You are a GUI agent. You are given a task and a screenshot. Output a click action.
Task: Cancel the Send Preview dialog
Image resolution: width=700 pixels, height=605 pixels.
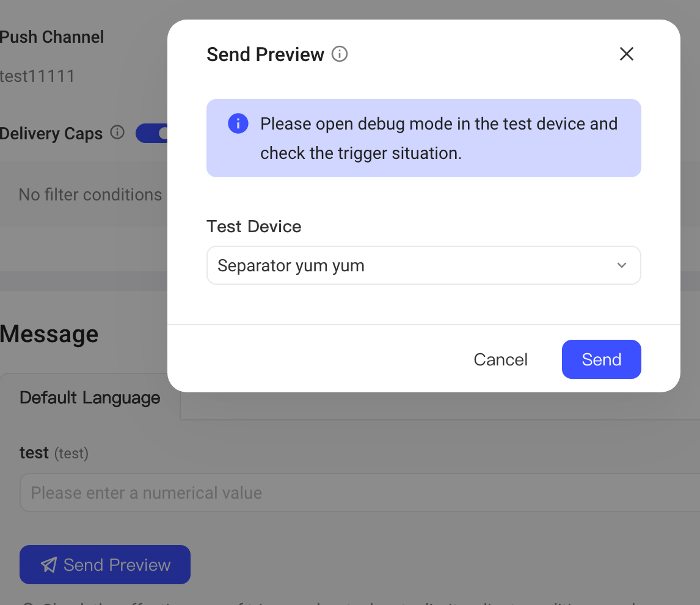[x=500, y=359]
